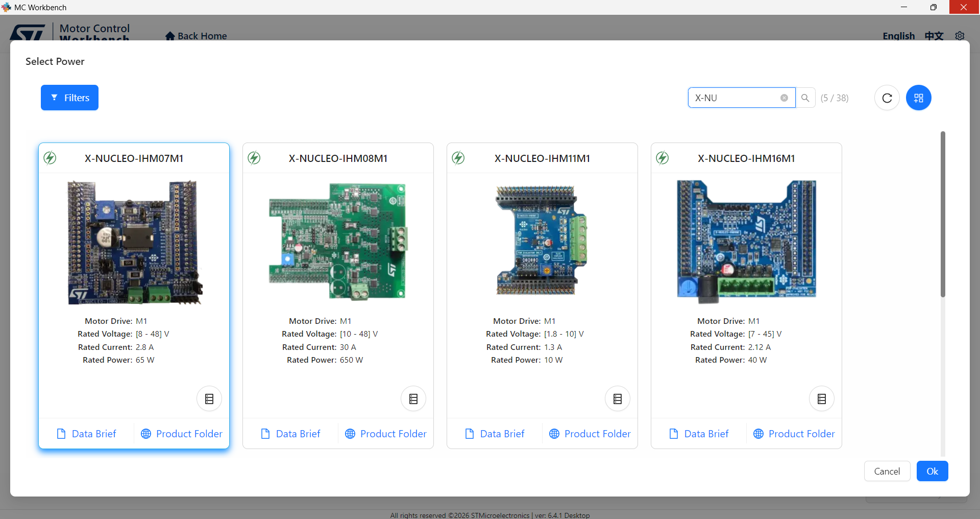The height and width of the screenshot is (519, 980).
Task: Click the "Rated Power: 650 W" text
Action: pos(325,360)
